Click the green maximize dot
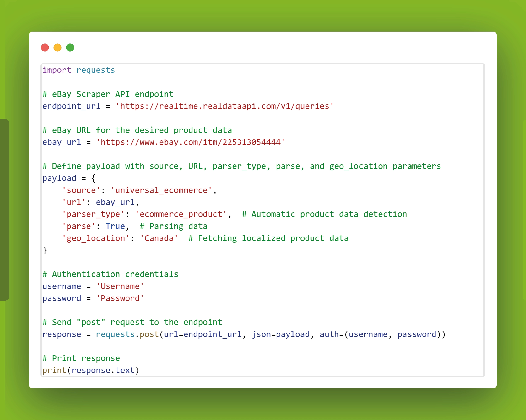The height and width of the screenshot is (420, 526). [70, 48]
